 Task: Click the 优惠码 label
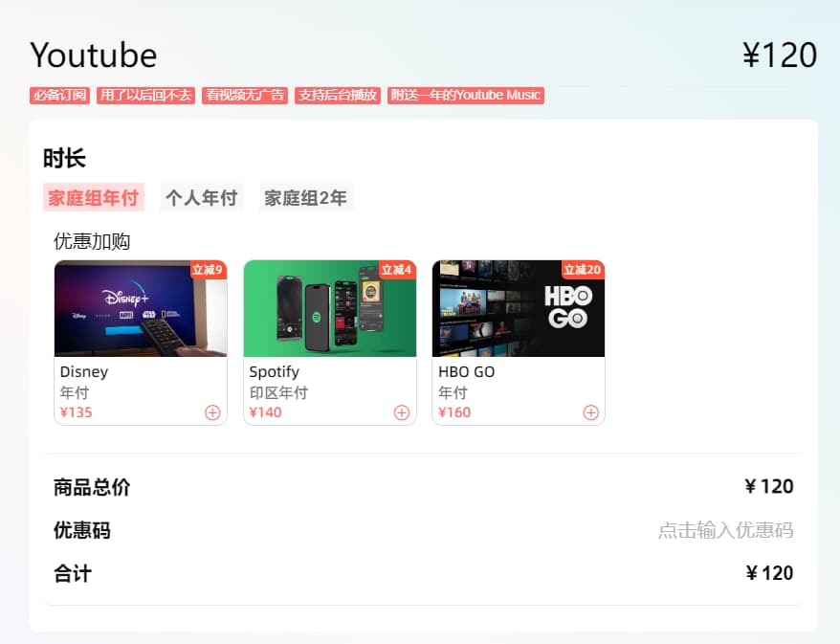coord(82,530)
